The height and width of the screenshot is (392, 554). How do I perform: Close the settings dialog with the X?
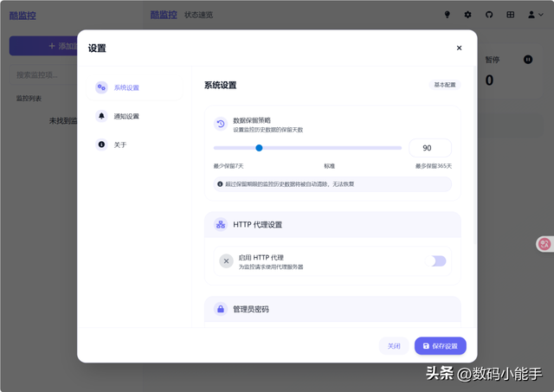[x=459, y=48]
